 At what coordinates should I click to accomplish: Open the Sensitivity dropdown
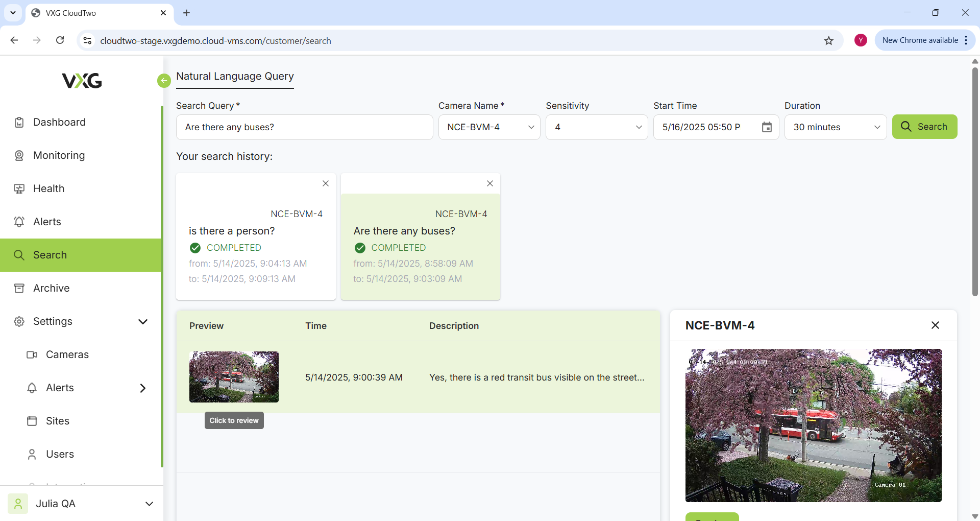(596, 127)
